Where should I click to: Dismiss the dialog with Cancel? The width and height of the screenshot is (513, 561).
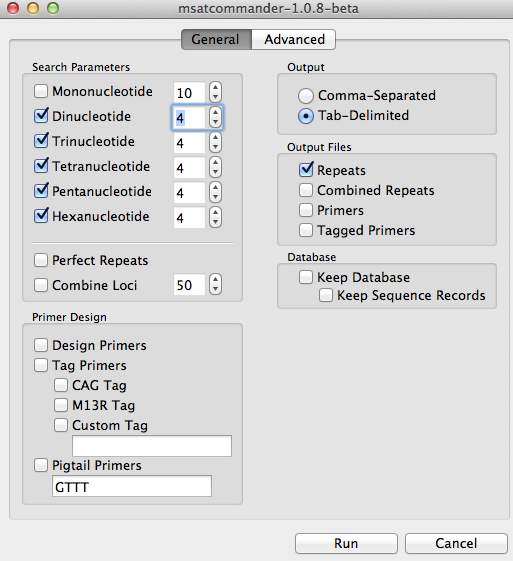[456, 543]
